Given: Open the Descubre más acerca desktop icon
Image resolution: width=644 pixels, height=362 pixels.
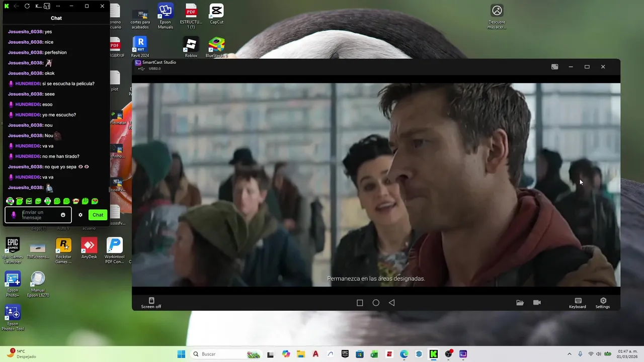Looking at the screenshot, I should pos(497,16).
